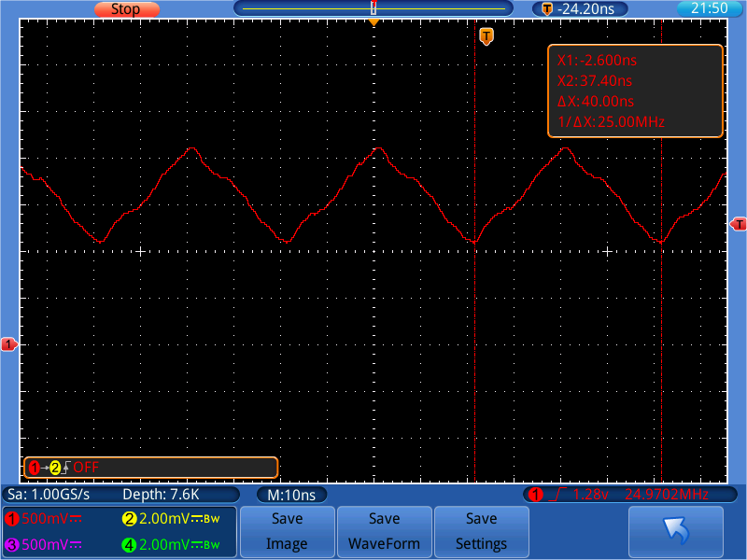
Task: Switch to the Save WaveForm option
Action: 384,531
